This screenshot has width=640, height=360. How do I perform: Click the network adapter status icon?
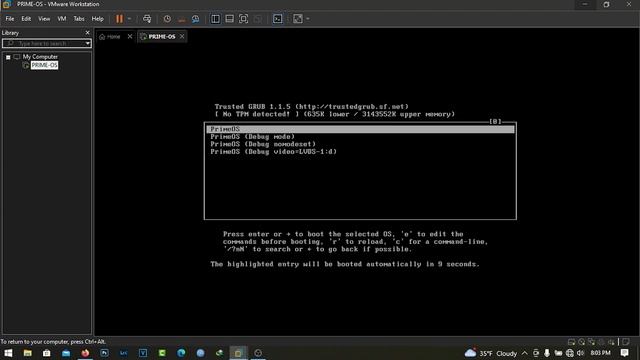coord(591,342)
